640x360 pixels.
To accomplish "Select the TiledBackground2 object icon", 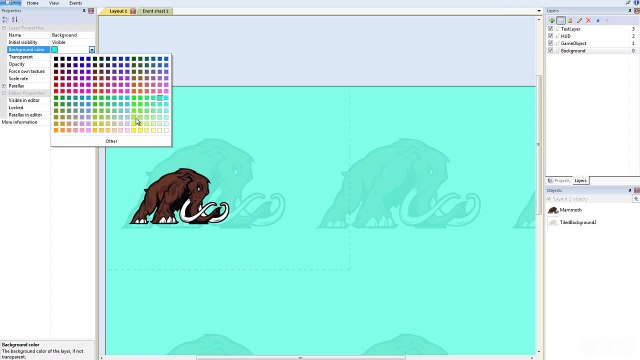I will point(553,222).
